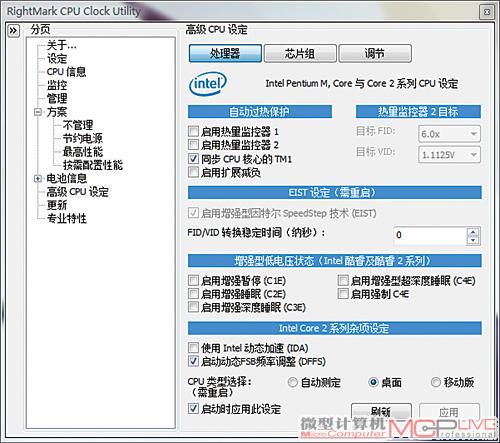Uncheck 同步 CPU 核心的 TM1

point(193,159)
